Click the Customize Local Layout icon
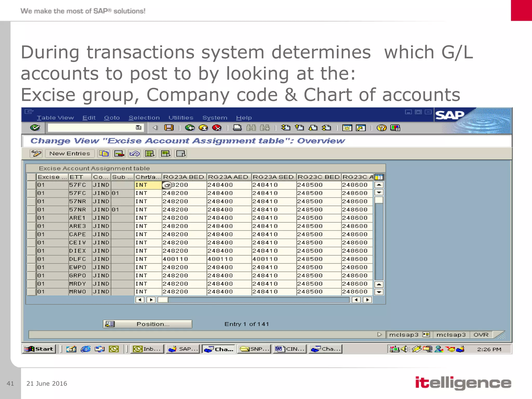This screenshot has width=532, height=399. 395,128
